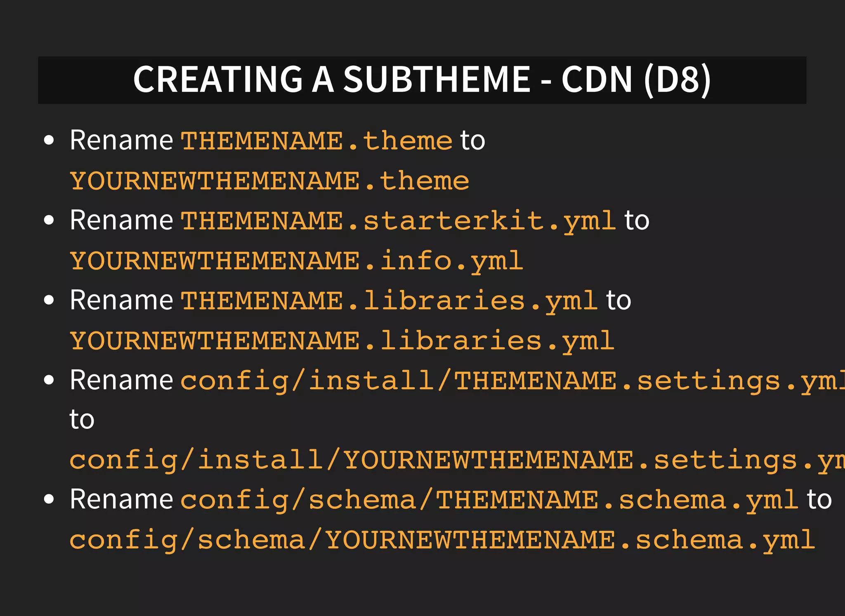Click the path 'config/install/THEMENAME.settings.yml'
845x616 pixels.
513,381
